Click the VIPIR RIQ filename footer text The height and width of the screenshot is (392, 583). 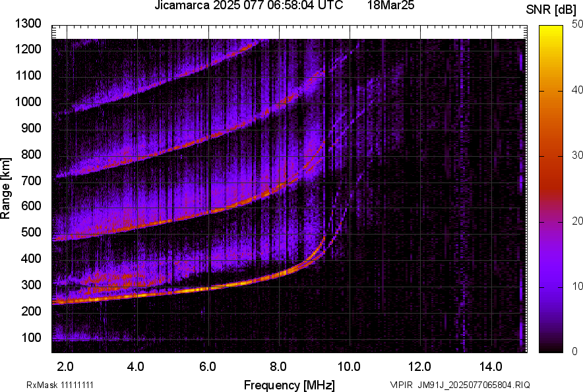[460, 385]
